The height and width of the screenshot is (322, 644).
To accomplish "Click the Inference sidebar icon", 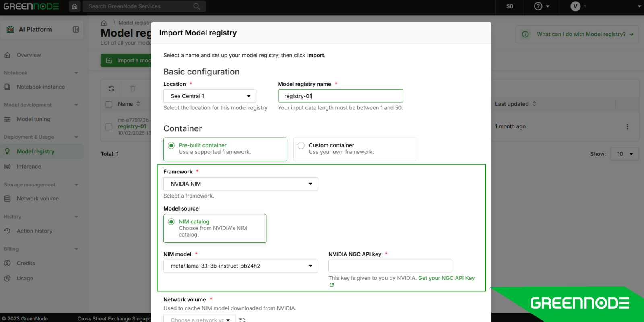I will (x=7, y=167).
